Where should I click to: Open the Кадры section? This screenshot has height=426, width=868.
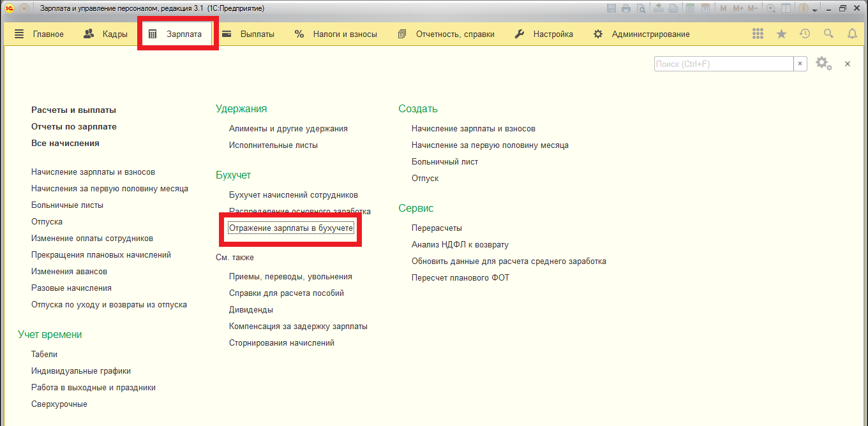click(105, 34)
